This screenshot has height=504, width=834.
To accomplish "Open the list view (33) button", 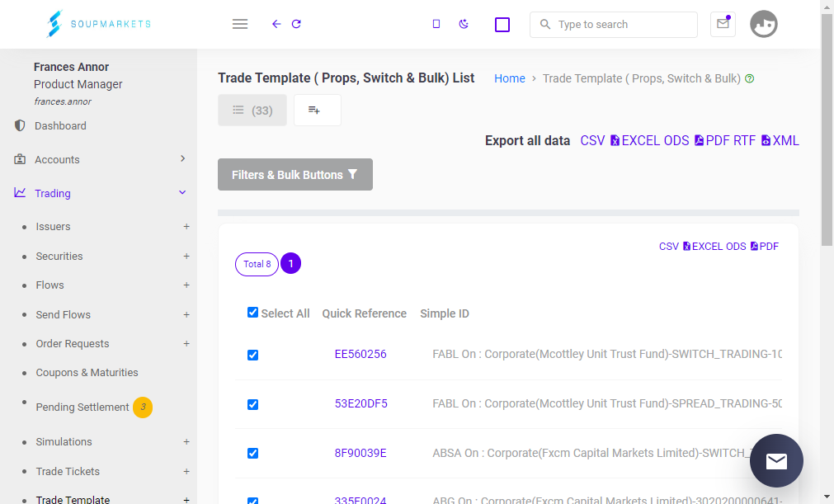I will pyautogui.click(x=252, y=110).
